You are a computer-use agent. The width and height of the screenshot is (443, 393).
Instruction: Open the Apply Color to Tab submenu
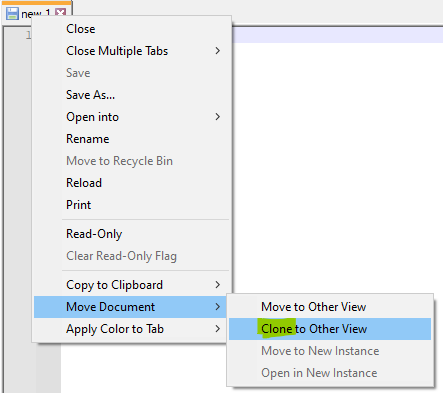tap(130, 329)
